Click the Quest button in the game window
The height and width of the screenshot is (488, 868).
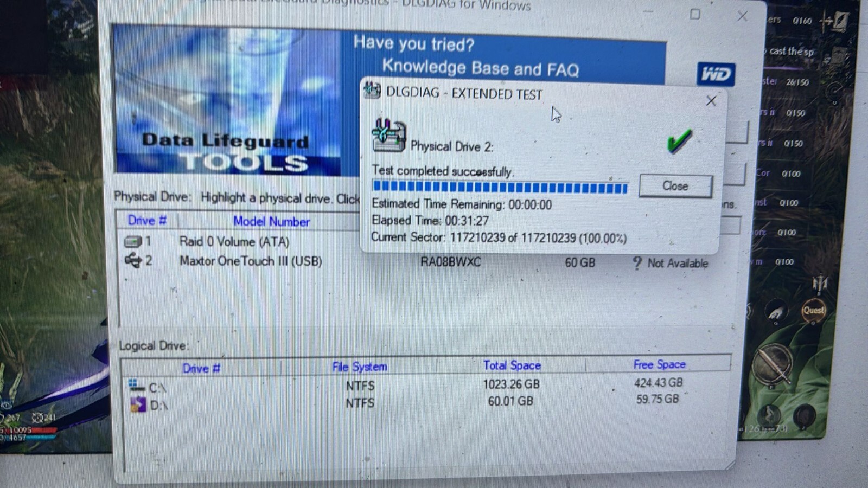point(813,311)
